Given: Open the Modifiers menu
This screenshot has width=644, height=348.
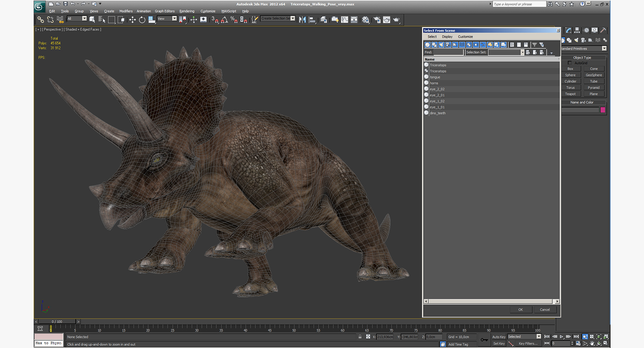Looking at the screenshot, I should 126,11.
